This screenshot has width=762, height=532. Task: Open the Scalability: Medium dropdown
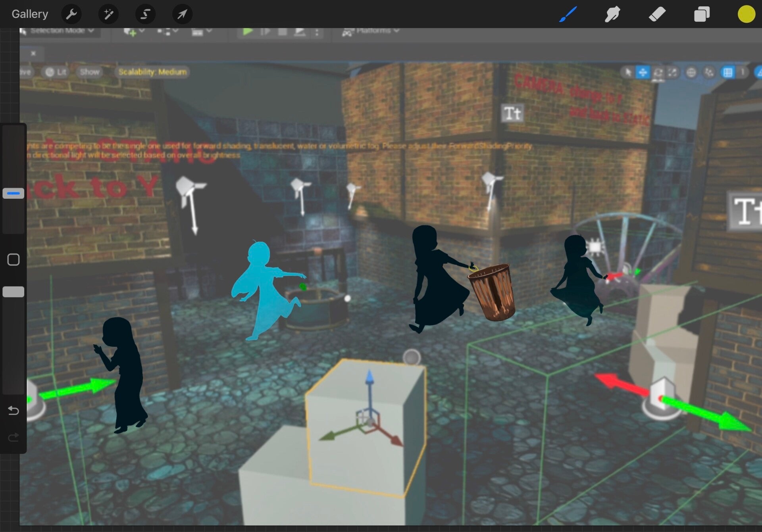click(152, 72)
